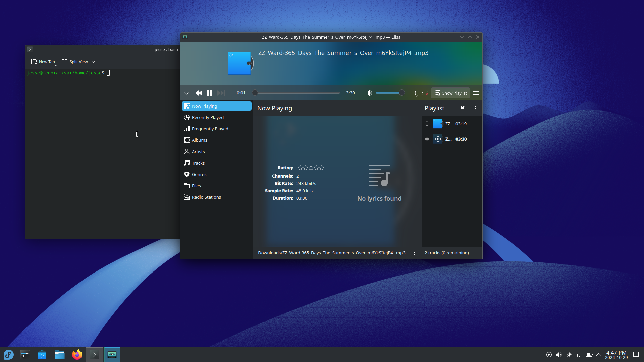Save the playlist using the floppy icon
Viewport: 644px width, 362px height.
[x=463, y=108]
